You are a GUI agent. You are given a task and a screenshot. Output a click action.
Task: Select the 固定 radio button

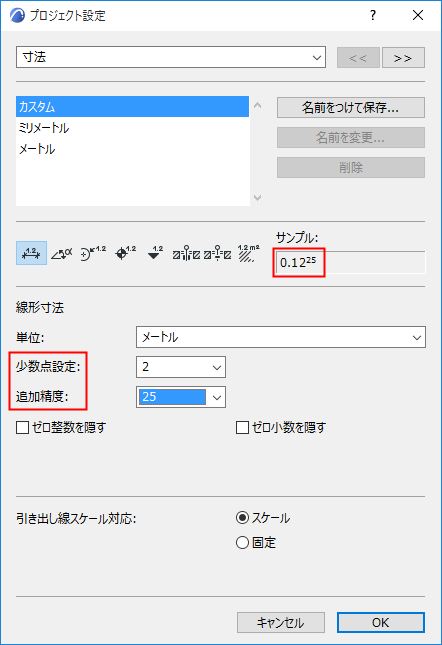(x=243, y=543)
